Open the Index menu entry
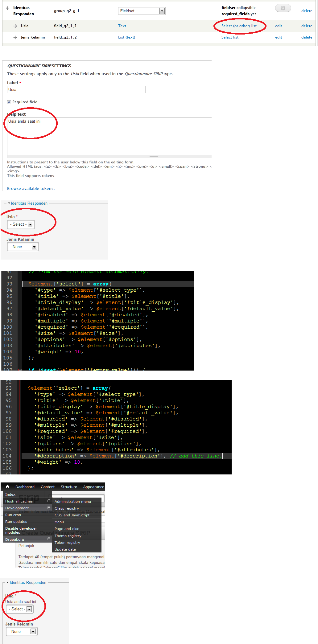The height and width of the screenshot is (644, 318). click(x=10, y=494)
